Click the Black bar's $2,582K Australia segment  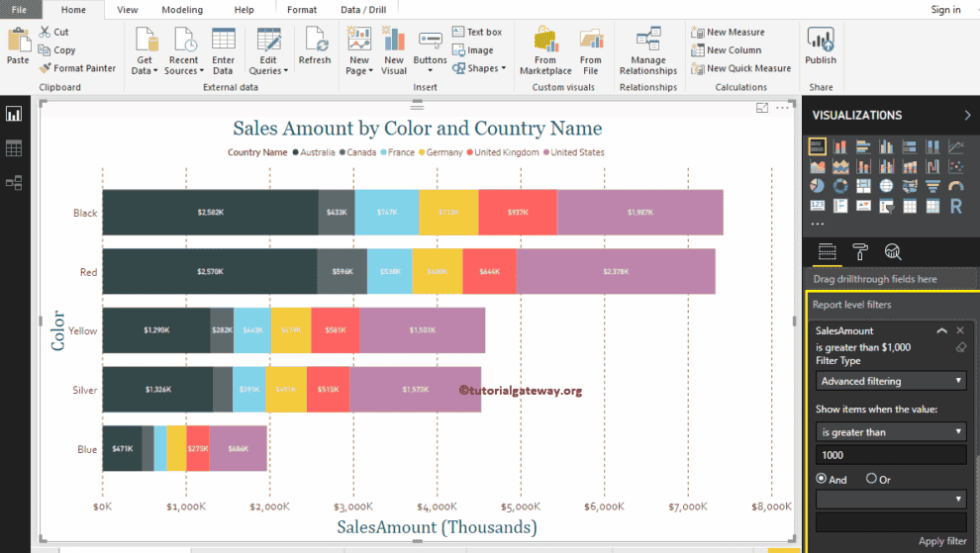point(211,213)
